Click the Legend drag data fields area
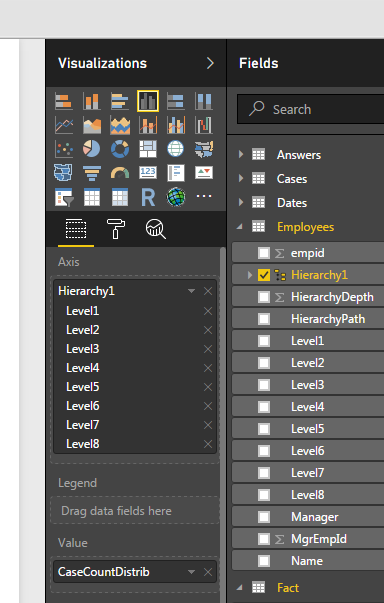Viewport: 384px width, 603px height. pyautogui.click(x=135, y=511)
